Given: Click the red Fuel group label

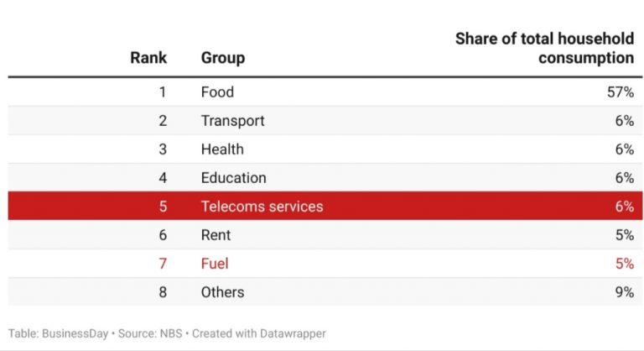Looking at the screenshot, I should pos(214,264).
